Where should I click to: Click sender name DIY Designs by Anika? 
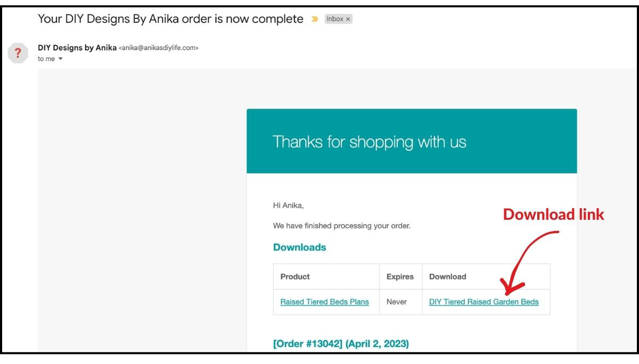tap(77, 47)
